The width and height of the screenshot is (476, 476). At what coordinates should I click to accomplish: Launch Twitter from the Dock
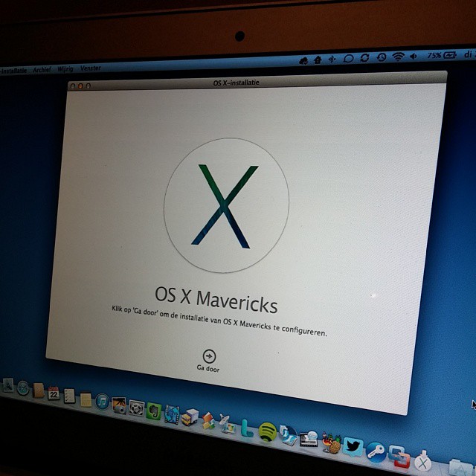[353, 448]
